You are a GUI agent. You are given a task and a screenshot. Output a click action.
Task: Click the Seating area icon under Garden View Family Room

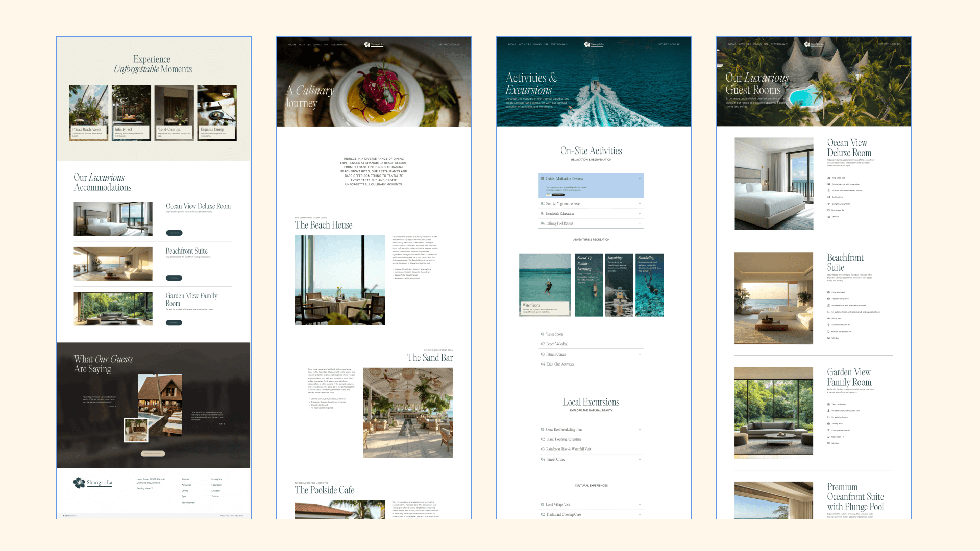(x=828, y=423)
